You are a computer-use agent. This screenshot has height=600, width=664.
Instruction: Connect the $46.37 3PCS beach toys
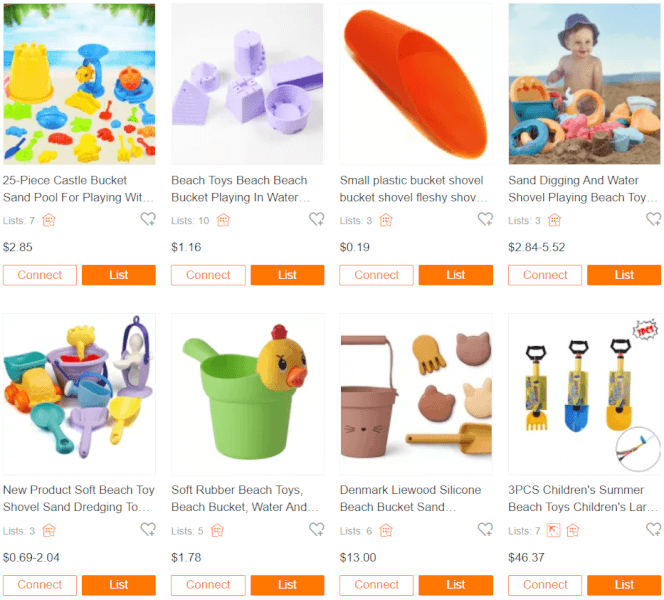point(545,585)
